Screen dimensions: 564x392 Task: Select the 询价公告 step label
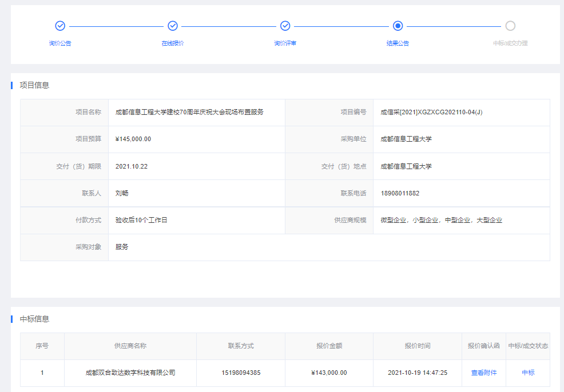60,43
